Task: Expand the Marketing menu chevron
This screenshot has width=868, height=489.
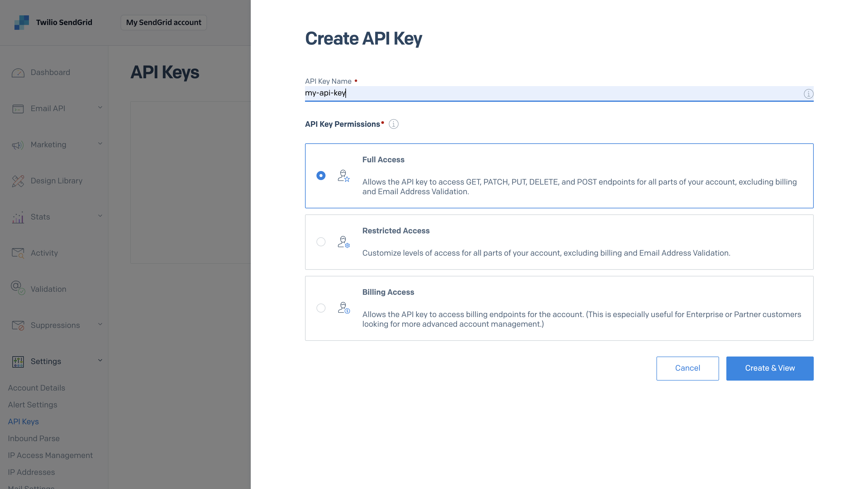Action: (100, 144)
